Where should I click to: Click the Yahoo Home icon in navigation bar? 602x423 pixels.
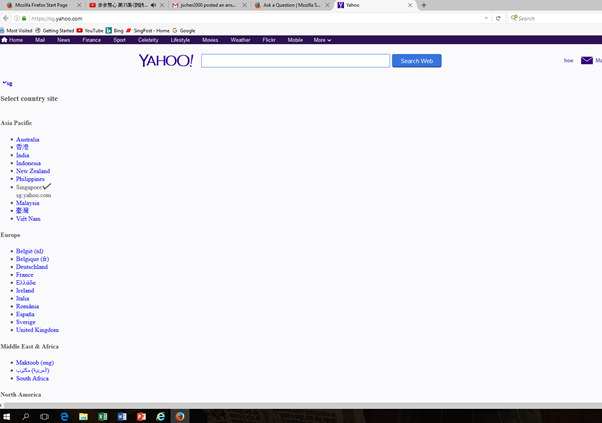tap(4, 40)
